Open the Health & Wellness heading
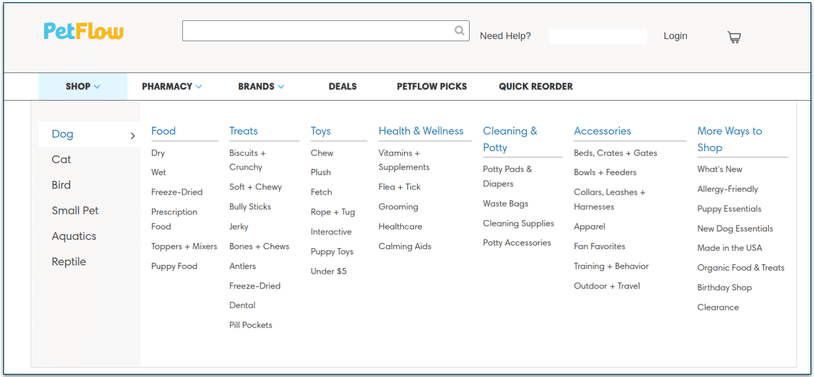The image size is (814, 377). click(421, 131)
